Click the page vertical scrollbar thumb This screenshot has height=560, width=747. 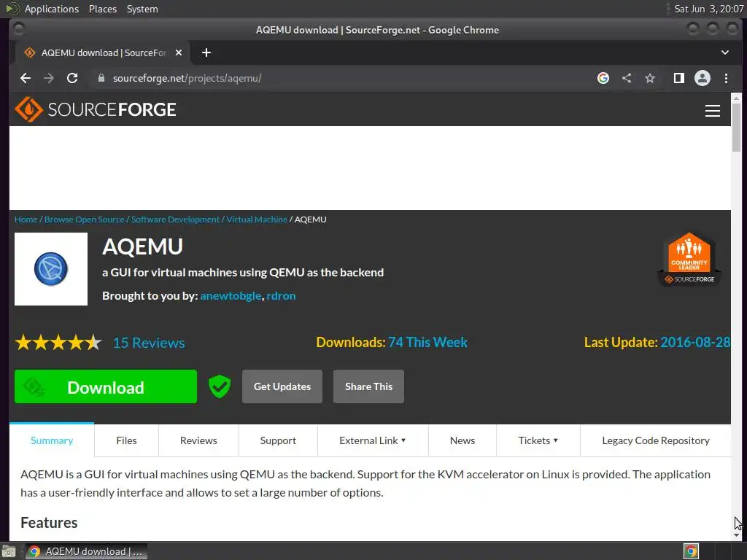[x=736, y=128]
